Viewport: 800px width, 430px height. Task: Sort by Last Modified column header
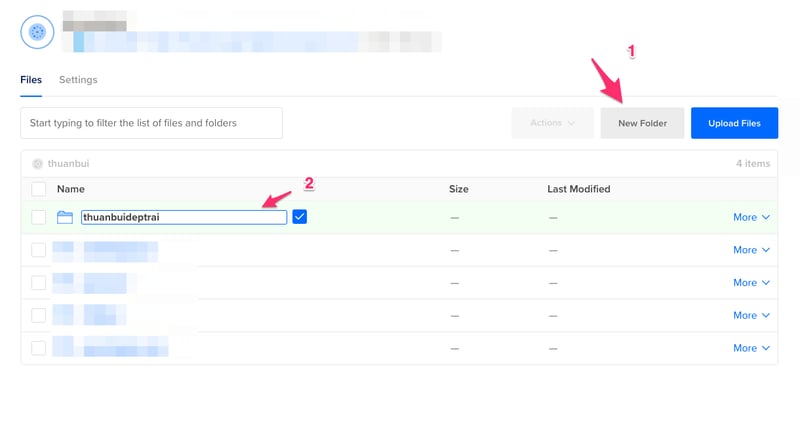click(578, 189)
